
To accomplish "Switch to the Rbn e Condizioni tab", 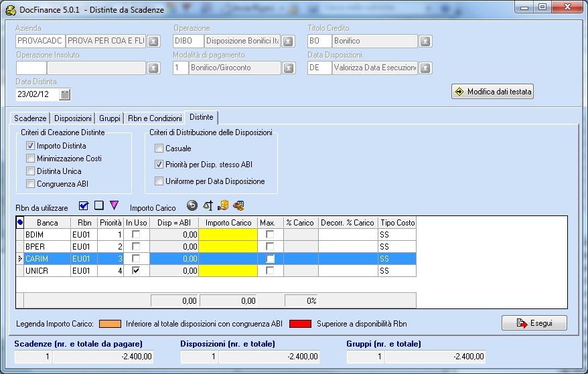I will 155,118.
